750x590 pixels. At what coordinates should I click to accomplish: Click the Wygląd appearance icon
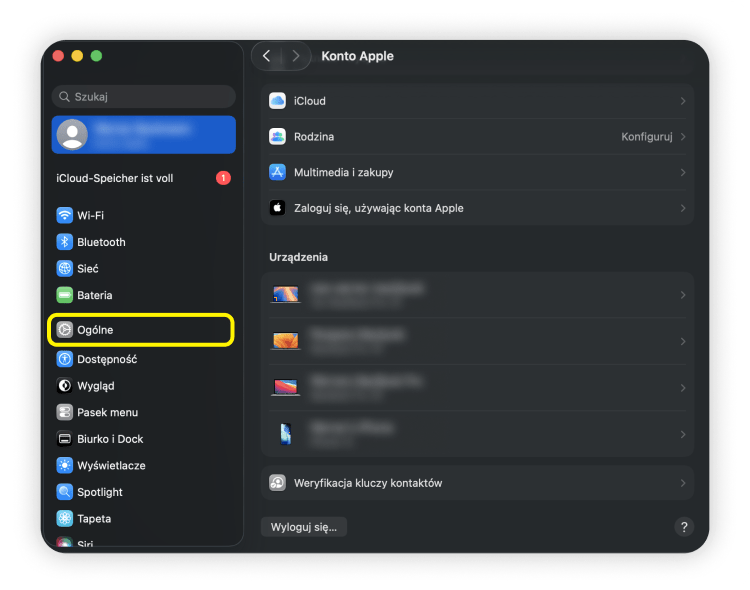(65, 386)
